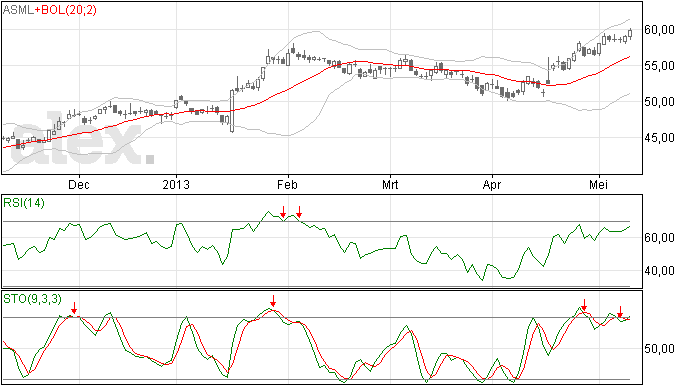Click the RSI 40,00 axis value

(659, 271)
